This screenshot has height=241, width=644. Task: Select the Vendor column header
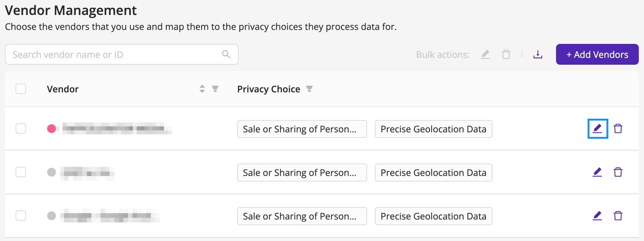(x=63, y=89)
